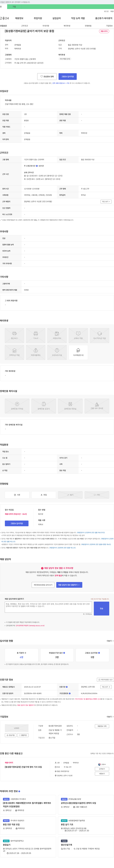The width and height of the screenshot is (114, 868).
Task: Select the green 기업 tab in header
Action: pos(14,7)
